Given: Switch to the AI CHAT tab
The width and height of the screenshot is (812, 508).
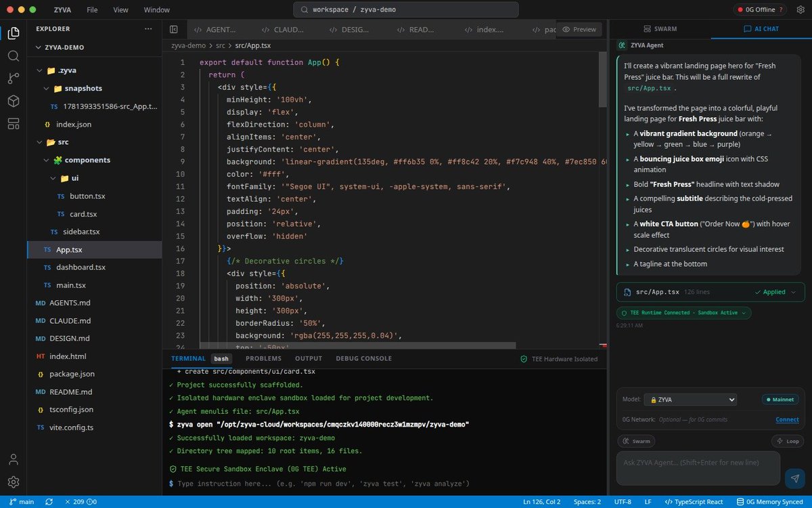Looking at the screenshot, I should point(761,29).
